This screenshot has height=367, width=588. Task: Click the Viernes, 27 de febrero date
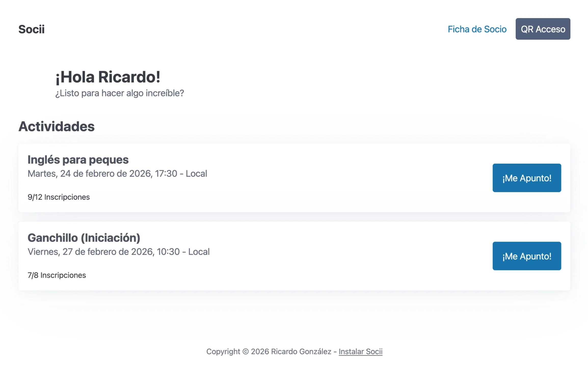(x=90, y=252)
